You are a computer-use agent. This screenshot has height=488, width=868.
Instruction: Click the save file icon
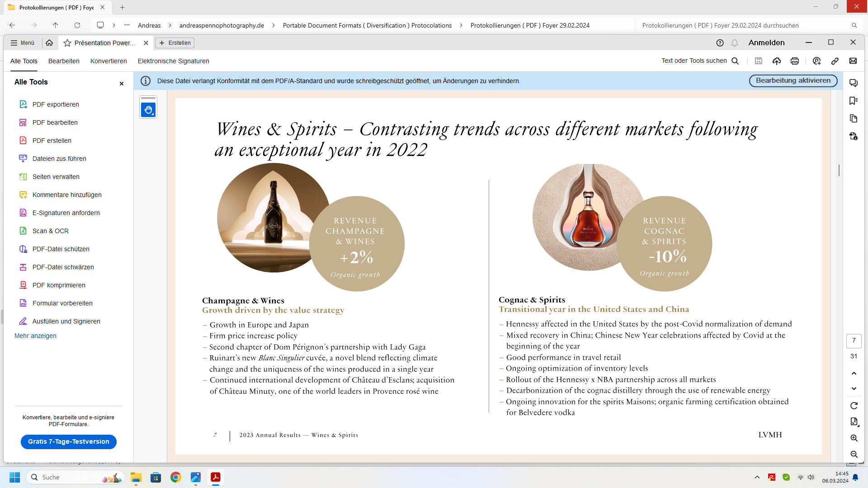point(759,61)
